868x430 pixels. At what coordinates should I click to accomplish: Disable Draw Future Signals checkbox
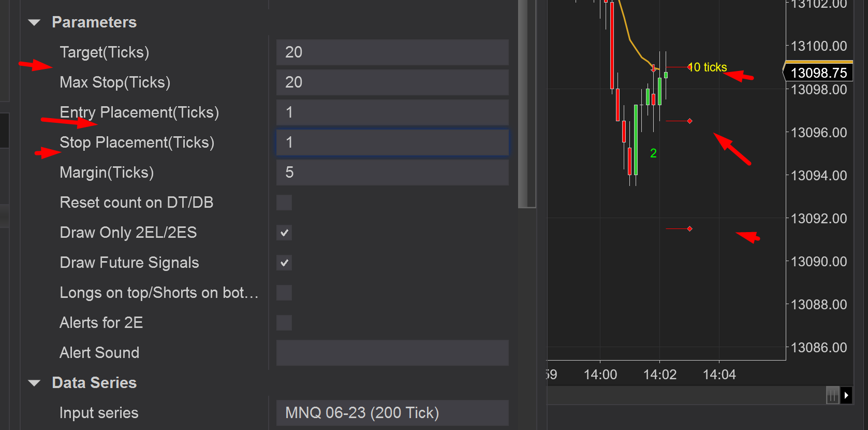(x=284, y=263)
